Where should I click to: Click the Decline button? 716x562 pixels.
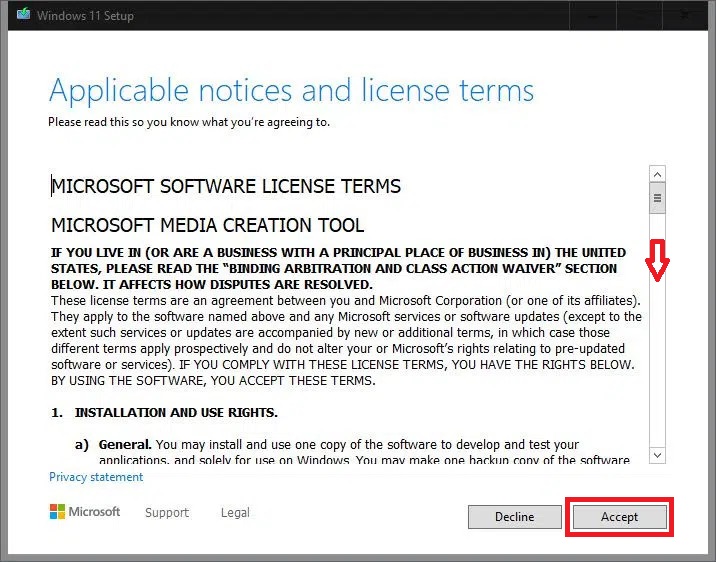[x=515, y=517]
